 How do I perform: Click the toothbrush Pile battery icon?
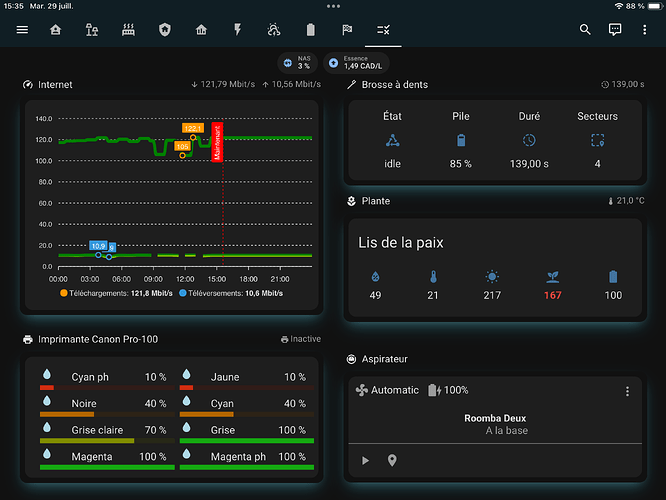coord(461,141)
